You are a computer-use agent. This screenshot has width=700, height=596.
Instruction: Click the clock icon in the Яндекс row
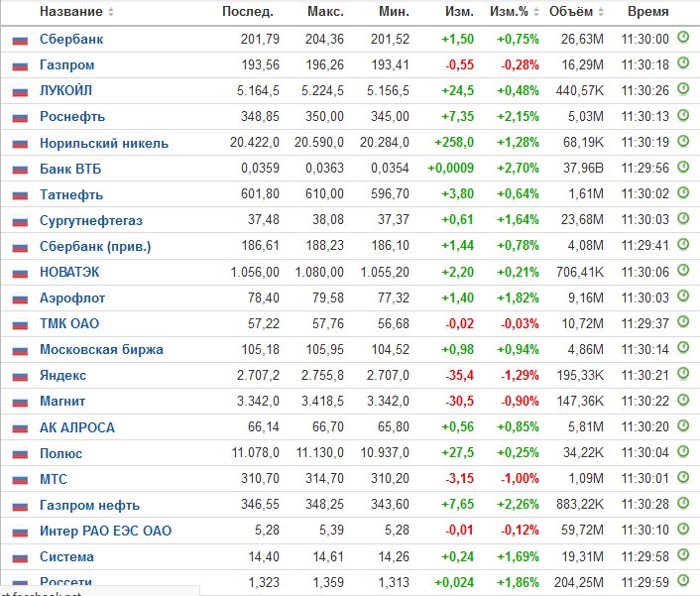[x=683, y=373]
